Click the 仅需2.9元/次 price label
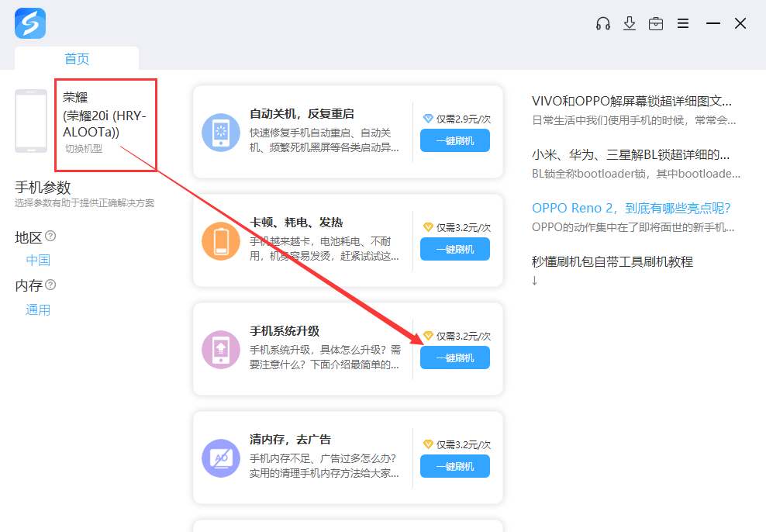The width and height of the screenshot is (766, 532). pos(464,119)
